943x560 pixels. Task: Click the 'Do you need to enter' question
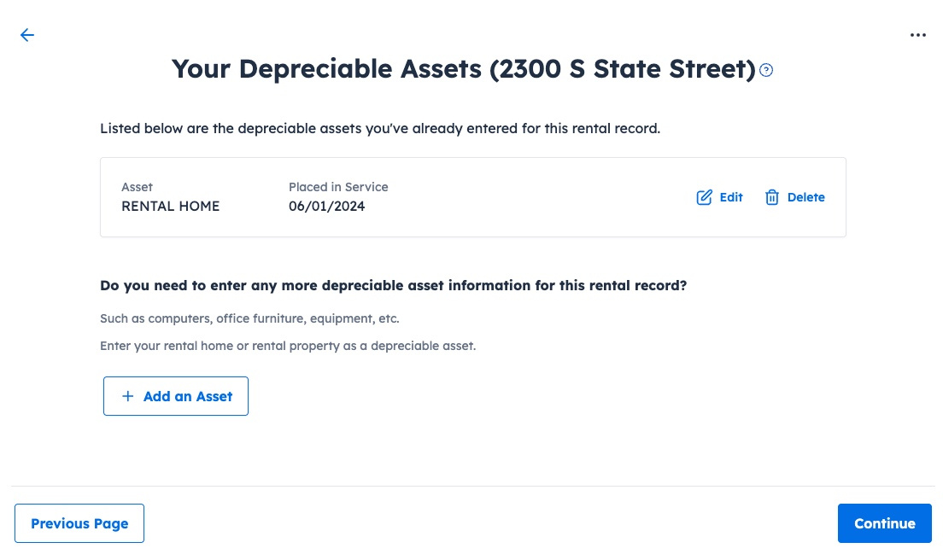coord(393,285)
